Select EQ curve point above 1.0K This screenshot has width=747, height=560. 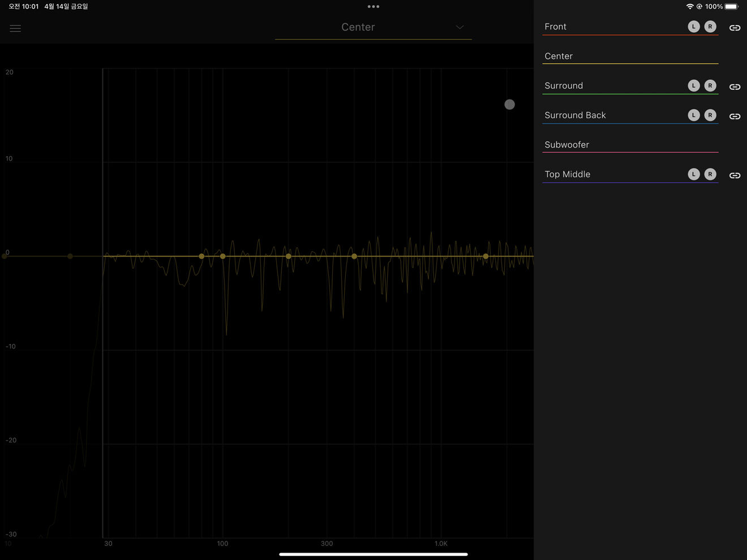[x=486, y=256]
